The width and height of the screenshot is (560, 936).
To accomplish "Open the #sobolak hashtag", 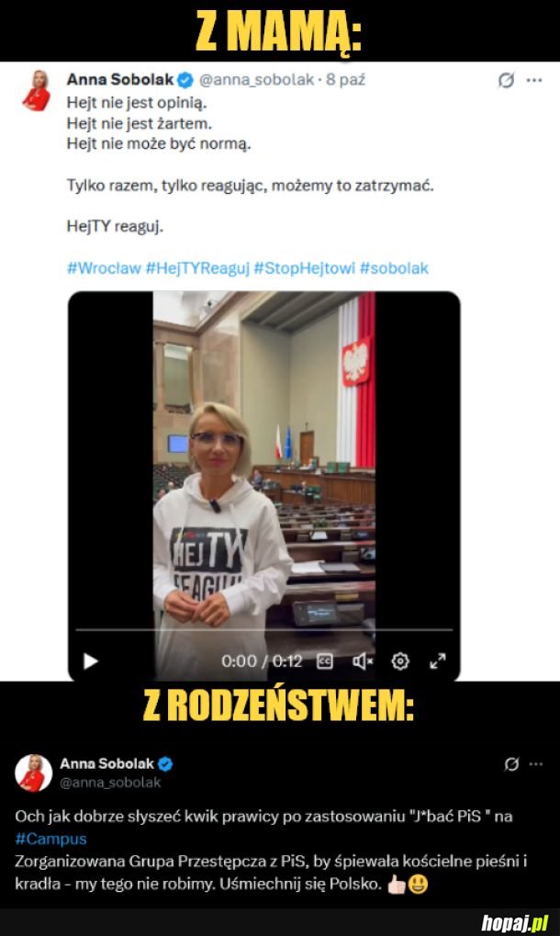I will coord(394,268).
